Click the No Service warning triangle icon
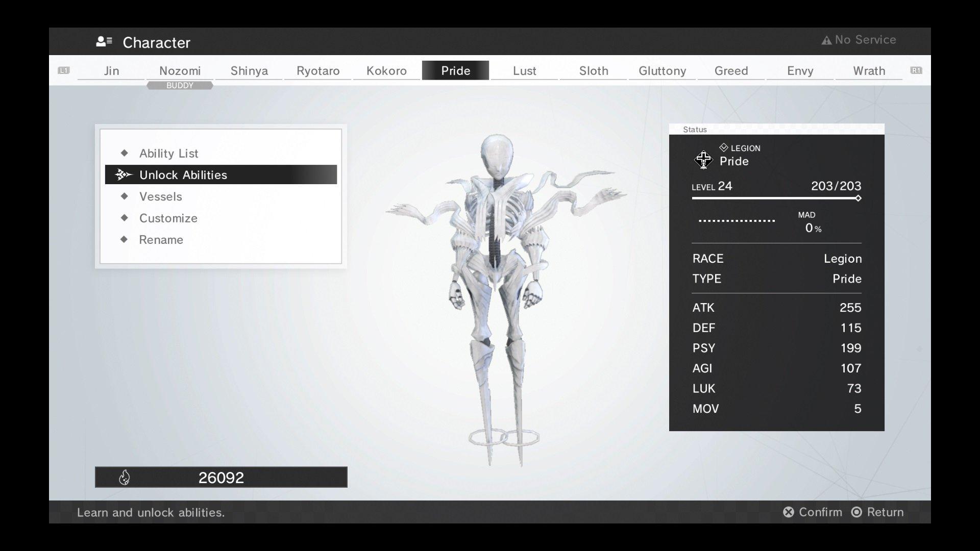Image resolution: width=980 pixels, height=551 pixels. pyautogui.click(x=826, y=40)
